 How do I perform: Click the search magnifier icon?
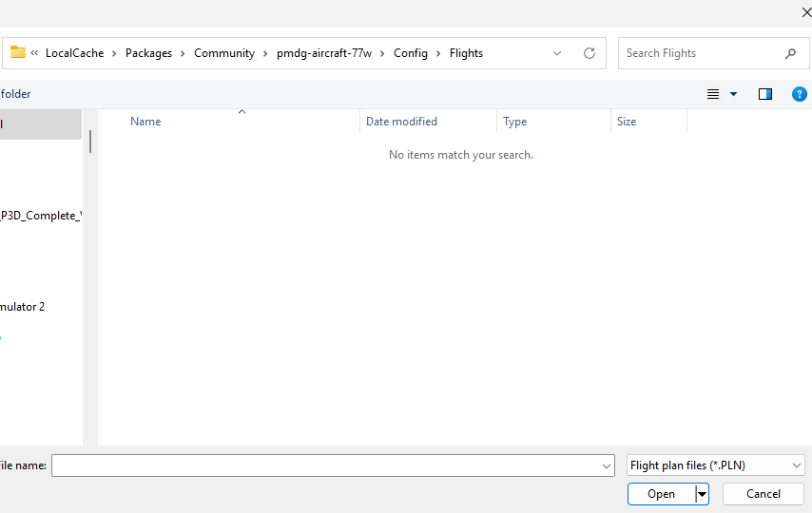coord(790,53)
